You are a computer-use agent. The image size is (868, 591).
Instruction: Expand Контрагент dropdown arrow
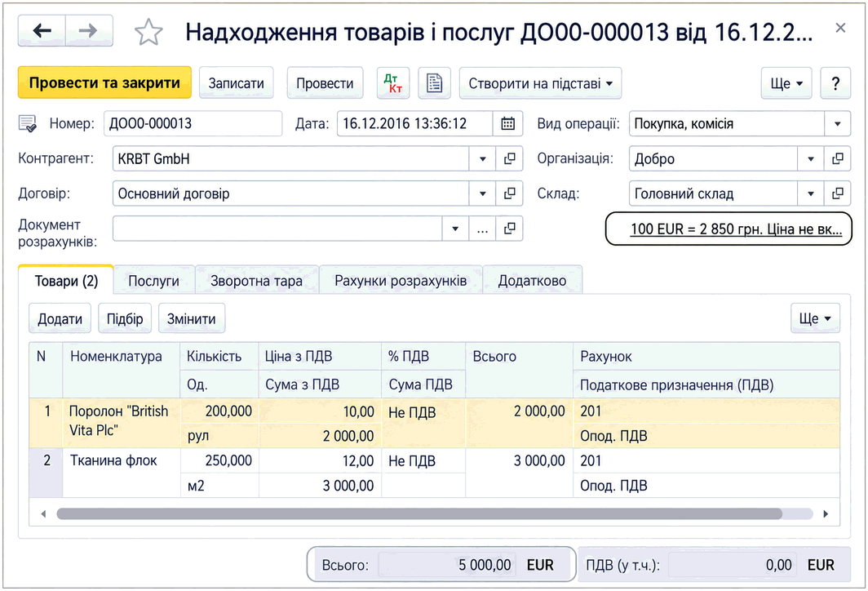[x=483, y=159]
